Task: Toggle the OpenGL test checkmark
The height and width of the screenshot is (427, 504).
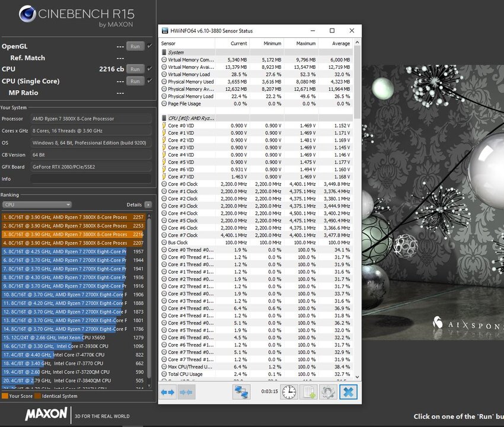Action: click(x=149, y=46)
